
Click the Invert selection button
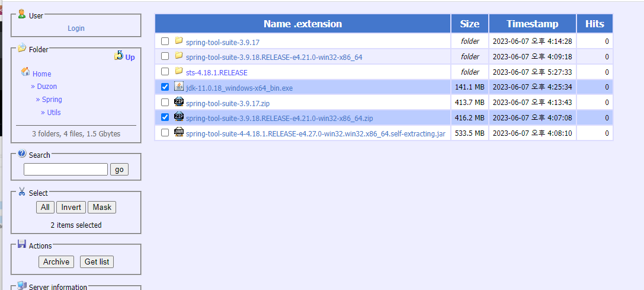[71, 208]
